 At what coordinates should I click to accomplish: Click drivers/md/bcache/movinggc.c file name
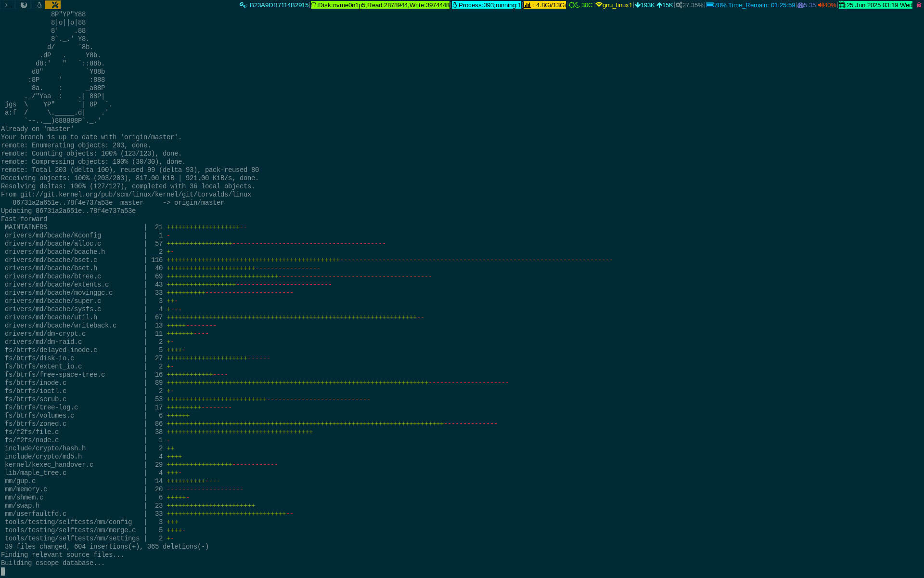(59, 293)
